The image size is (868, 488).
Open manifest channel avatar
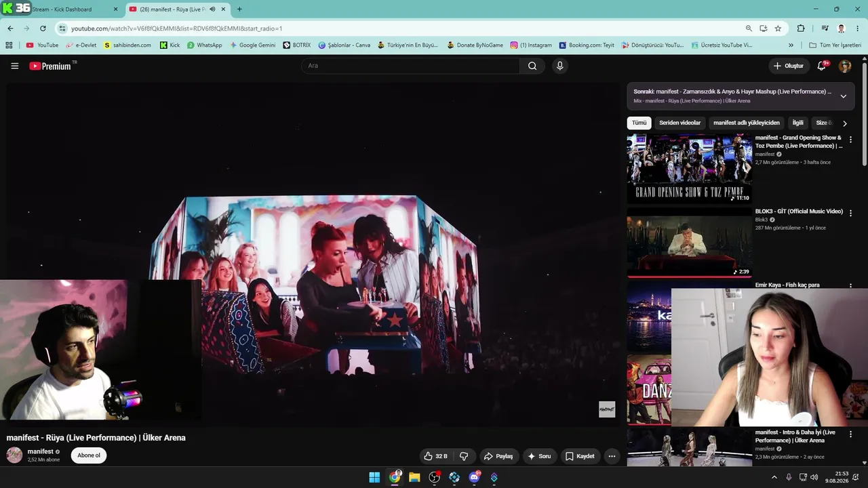[x=14, y=455]
